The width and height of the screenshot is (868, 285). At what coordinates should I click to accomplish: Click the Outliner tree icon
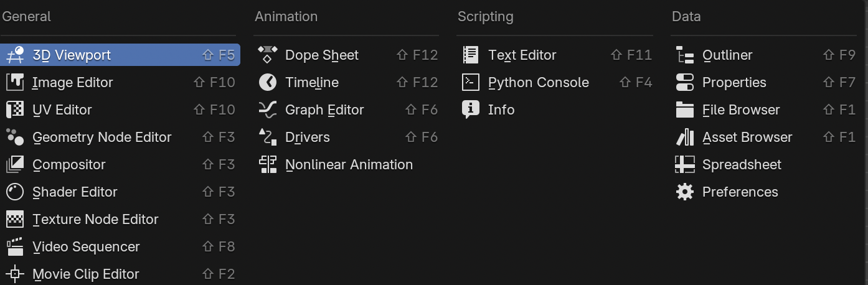click(x=685, y=55)
